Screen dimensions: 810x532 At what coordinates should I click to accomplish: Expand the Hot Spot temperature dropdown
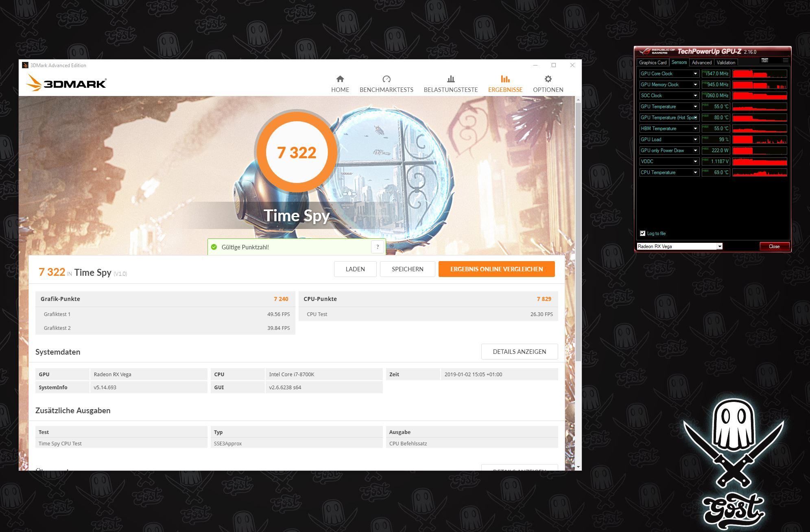695,118
